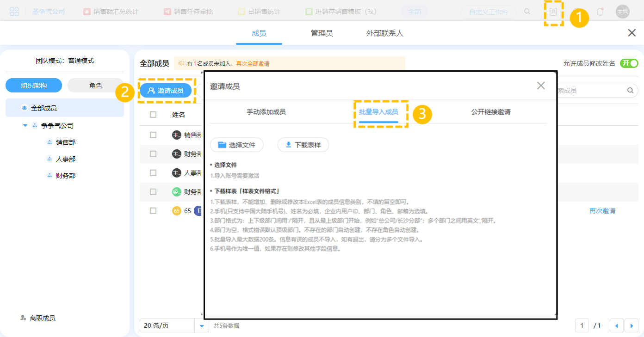The width and height of the screenshot is (644, 337).
Task: Click the search icon in member search box
Action: pyautogui.click(x=630, y=91)
